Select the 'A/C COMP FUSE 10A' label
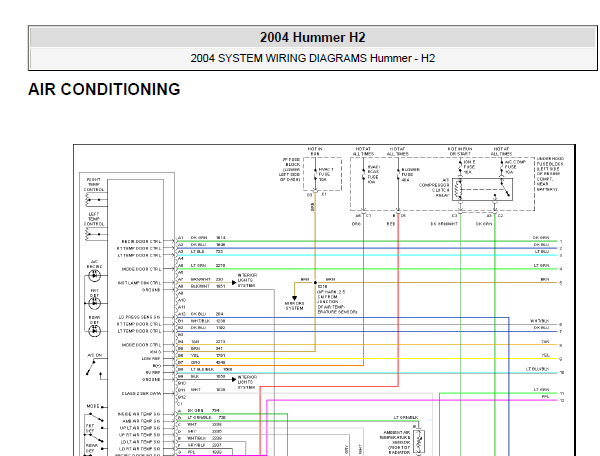The width and height of the screenshot is (600, 456). click(515, 167)
